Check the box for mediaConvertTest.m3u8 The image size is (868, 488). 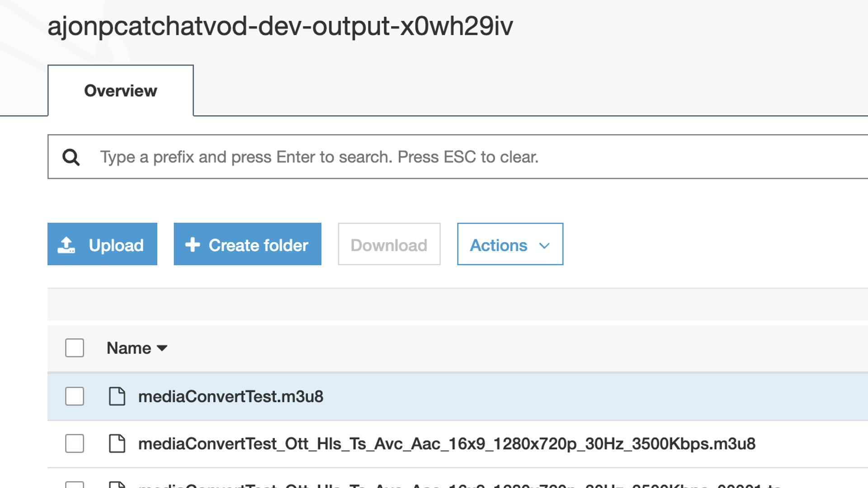(x=75, y=396)
